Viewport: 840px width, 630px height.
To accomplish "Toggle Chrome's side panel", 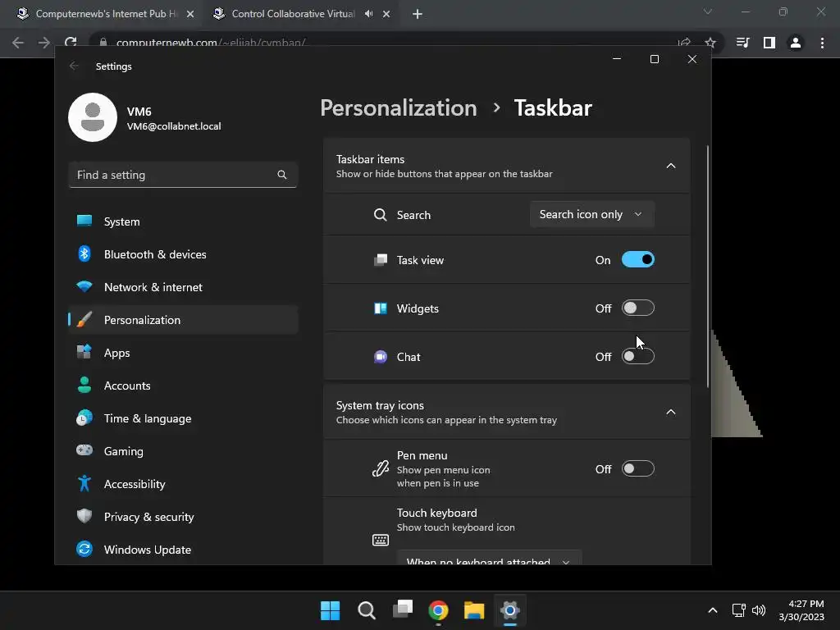I will 769,43.
